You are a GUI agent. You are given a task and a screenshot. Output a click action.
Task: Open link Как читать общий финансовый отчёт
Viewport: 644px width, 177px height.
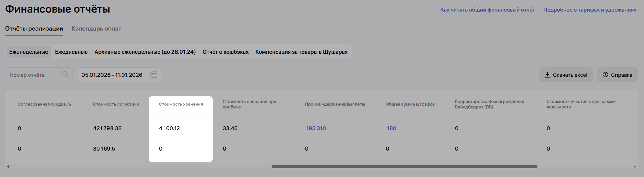pyautogui.click(x=487, y=10)
